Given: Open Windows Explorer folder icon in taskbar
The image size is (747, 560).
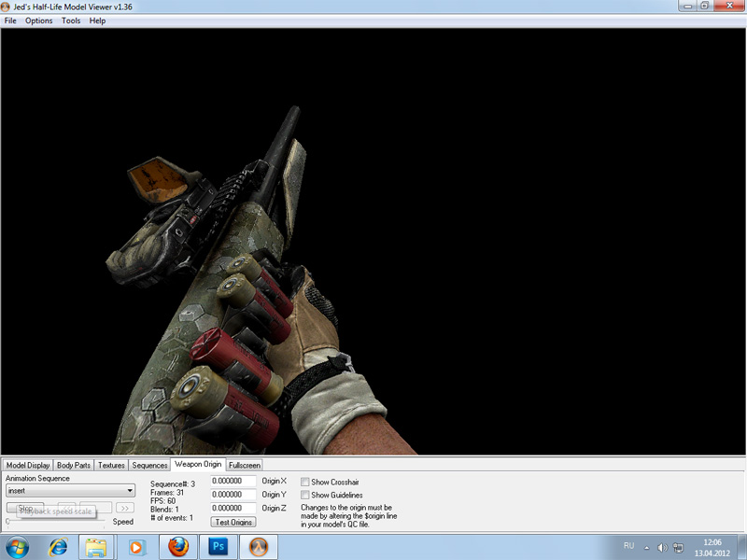Looking at the screenshot, I should (x=95, y=545).
